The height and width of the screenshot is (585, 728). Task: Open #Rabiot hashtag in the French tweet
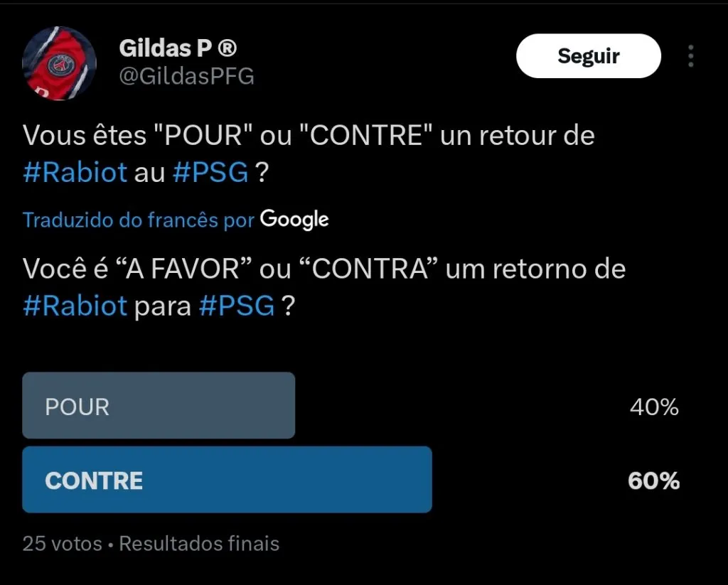tap(75, 173)
